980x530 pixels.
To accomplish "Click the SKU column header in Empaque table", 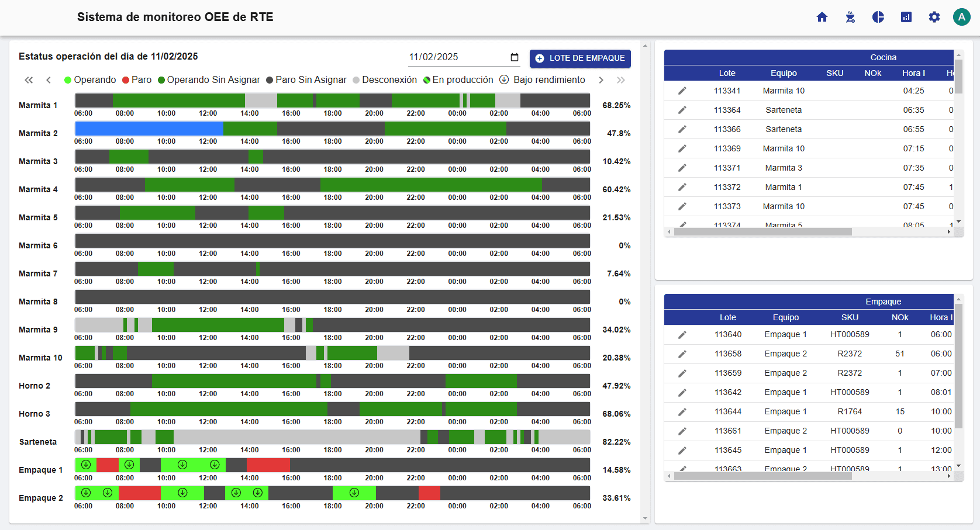I will tap(850, 317).
